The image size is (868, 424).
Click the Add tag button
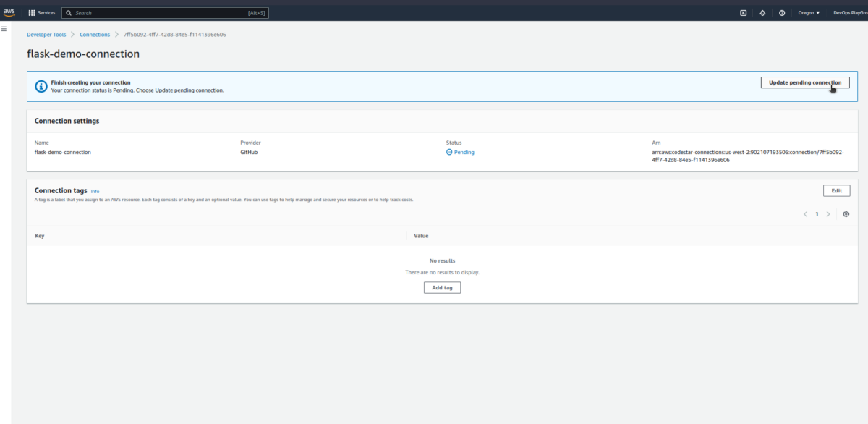(442, 287)
